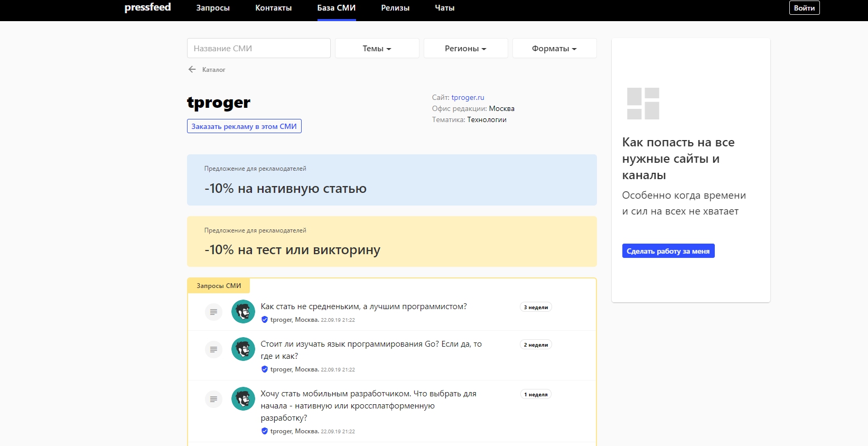
Task: Click the back arrow next to Каталог
Action: point(192,69)
